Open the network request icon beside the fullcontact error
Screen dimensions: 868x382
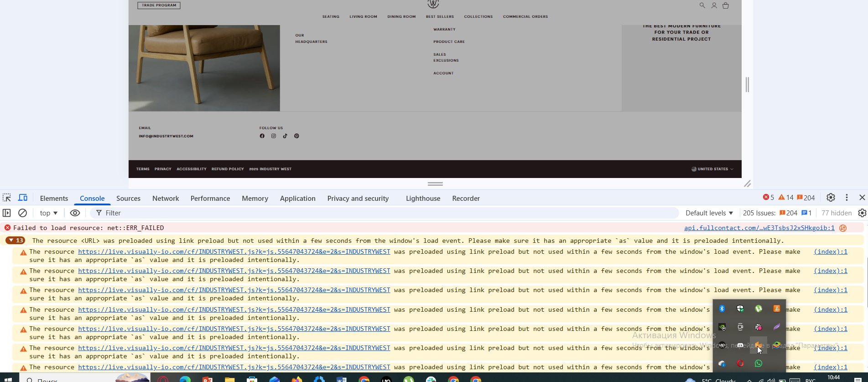843,228
